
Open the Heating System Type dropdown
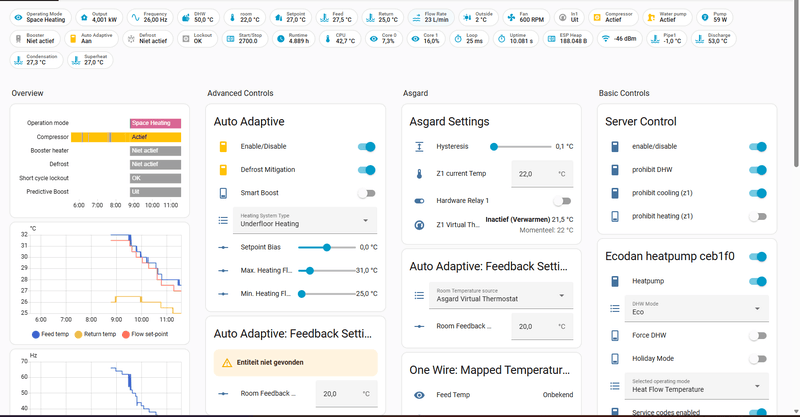click(x=301, y=220)
